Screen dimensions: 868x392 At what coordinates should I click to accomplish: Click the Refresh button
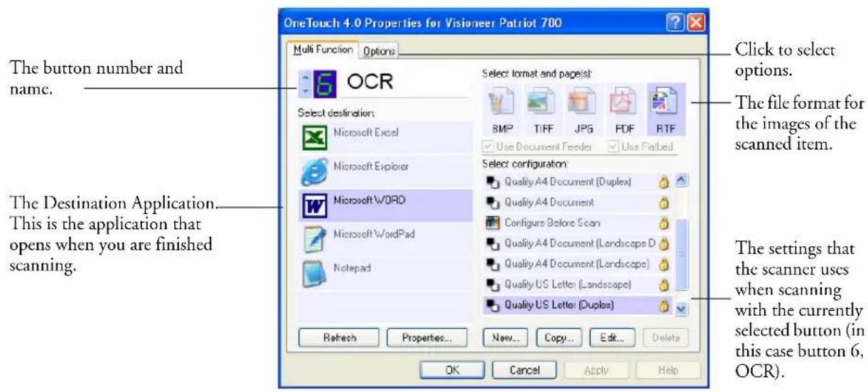point(339,337)
